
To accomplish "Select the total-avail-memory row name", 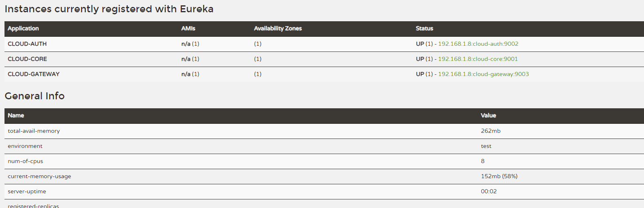I will [x=34, y=131].
